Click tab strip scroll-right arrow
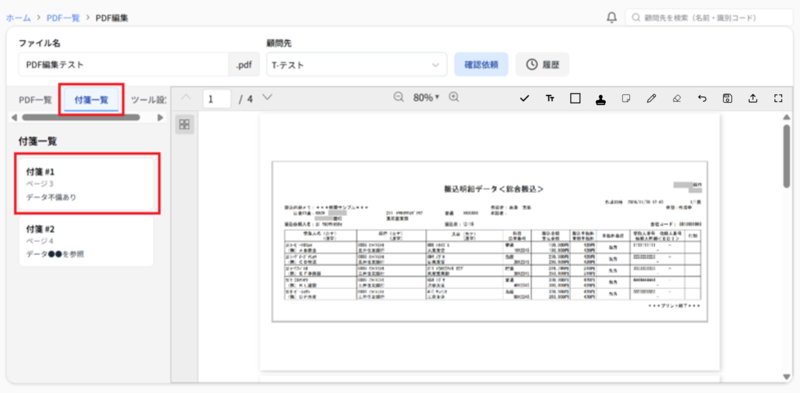Screen dimensions: 800x393 (160, 117)
